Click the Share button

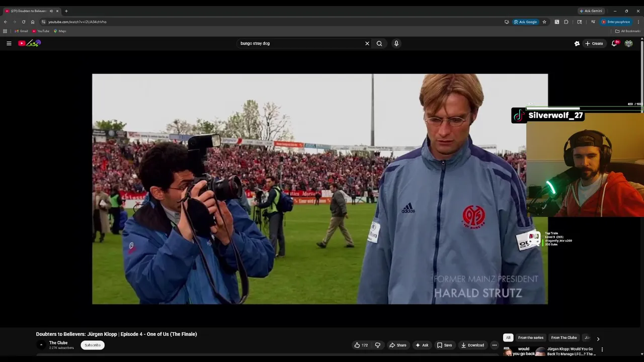coord(398,345)
